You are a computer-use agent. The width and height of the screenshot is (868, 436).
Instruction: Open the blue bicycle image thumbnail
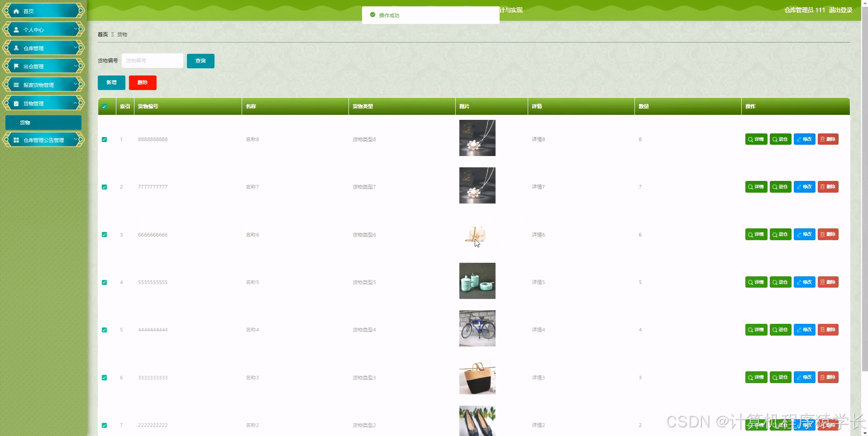(x=477, y=328)
